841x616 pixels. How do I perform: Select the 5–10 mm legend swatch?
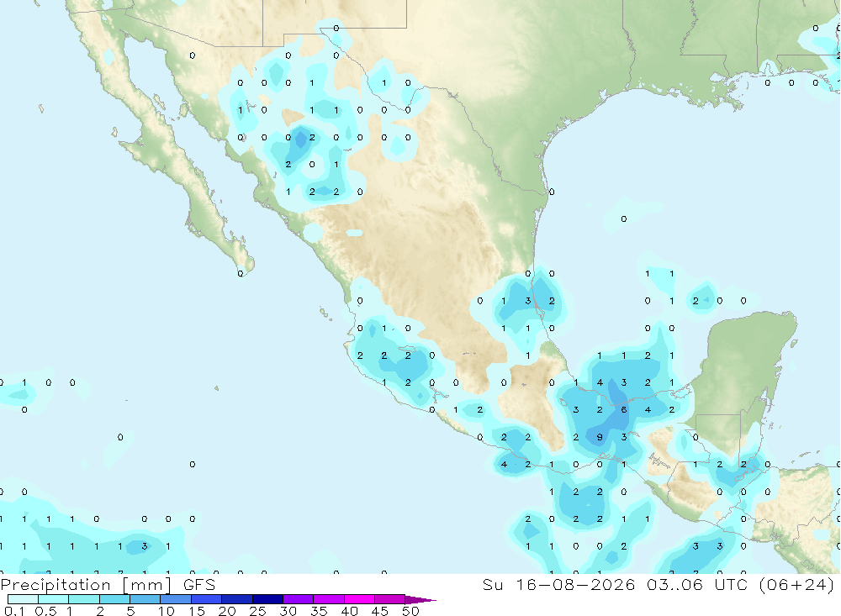pos(145,599)
